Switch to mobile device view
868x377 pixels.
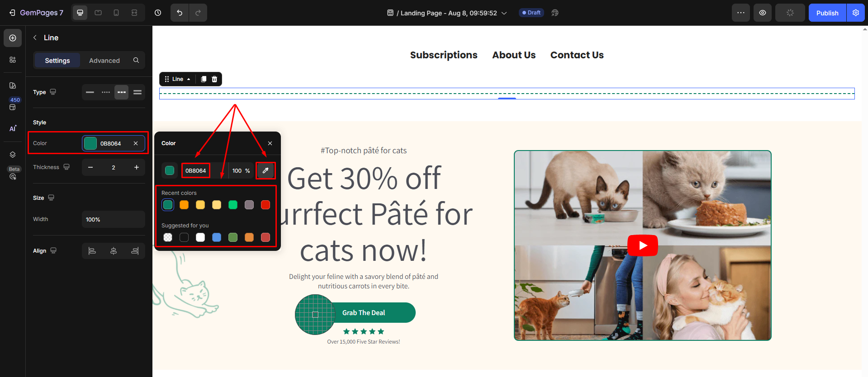[116, 13]
